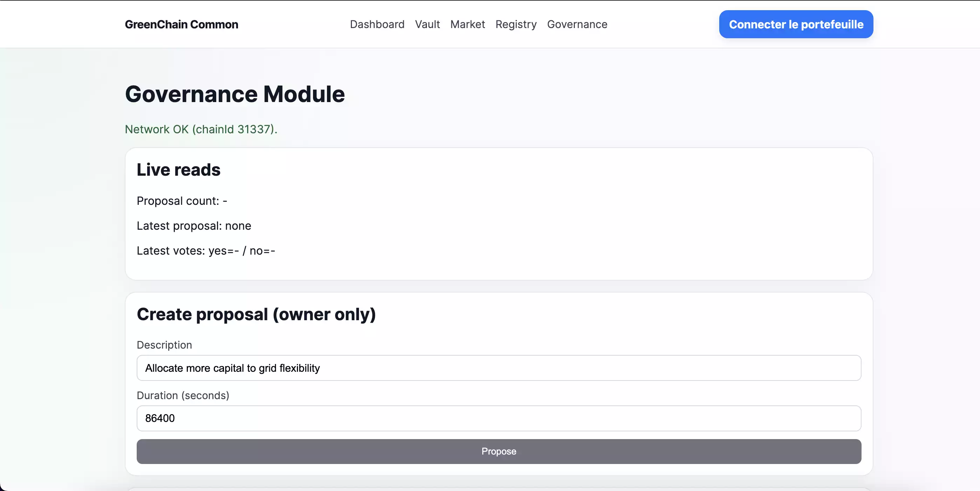
Task: Click the Description field label
Action: pos(164,345)
